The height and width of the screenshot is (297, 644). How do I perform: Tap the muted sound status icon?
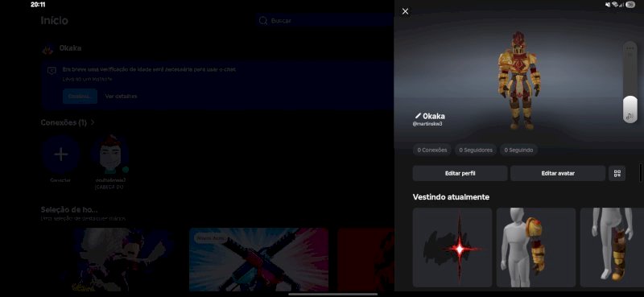point(608,5)
